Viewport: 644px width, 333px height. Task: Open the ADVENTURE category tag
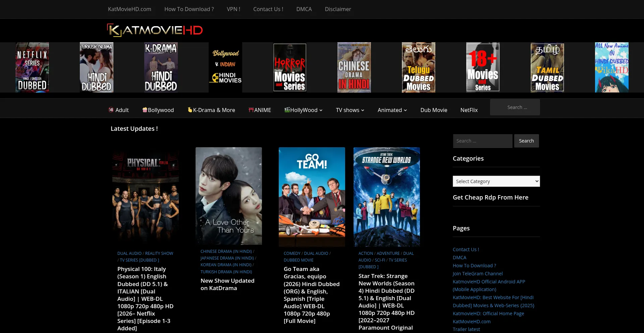388,254
